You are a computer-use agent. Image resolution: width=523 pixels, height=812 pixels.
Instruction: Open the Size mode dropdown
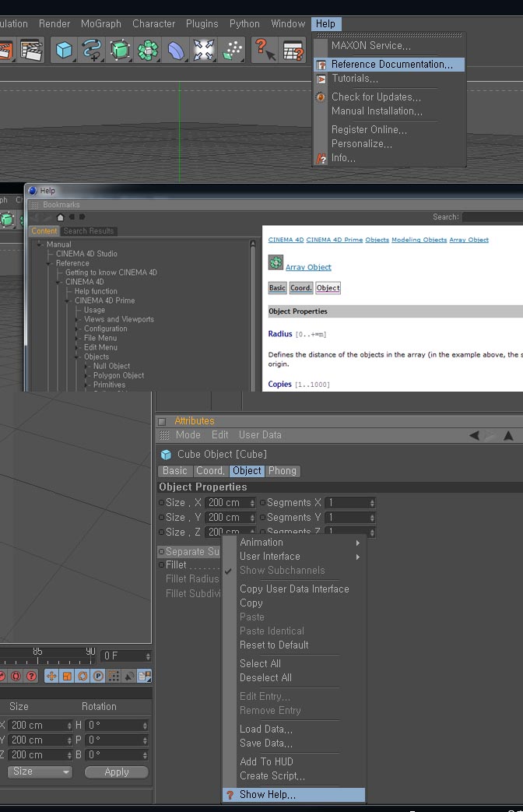tap(40, 772)
